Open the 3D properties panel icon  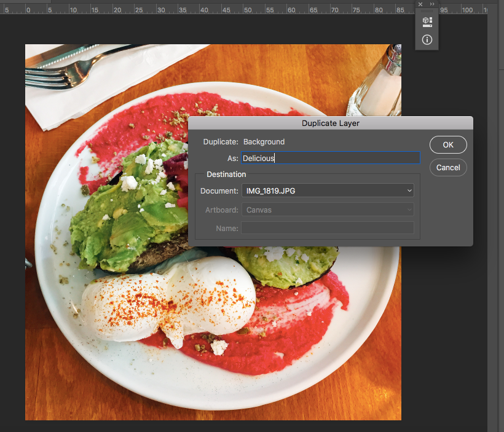pos(427,22)
